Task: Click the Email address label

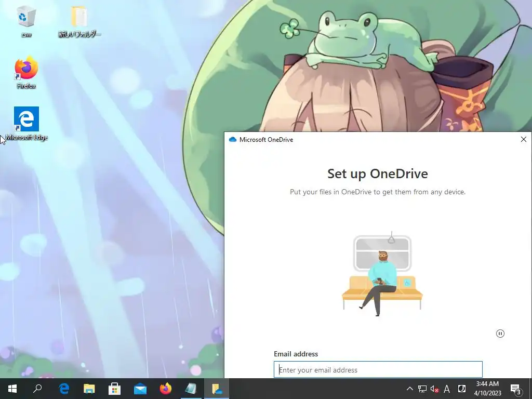Action: (296, 354)
